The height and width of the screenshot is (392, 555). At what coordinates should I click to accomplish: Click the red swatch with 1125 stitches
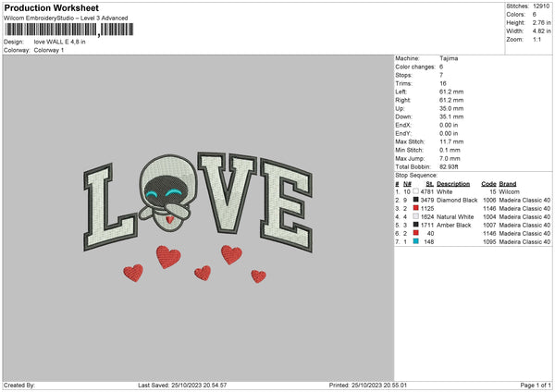coord(416,208)
